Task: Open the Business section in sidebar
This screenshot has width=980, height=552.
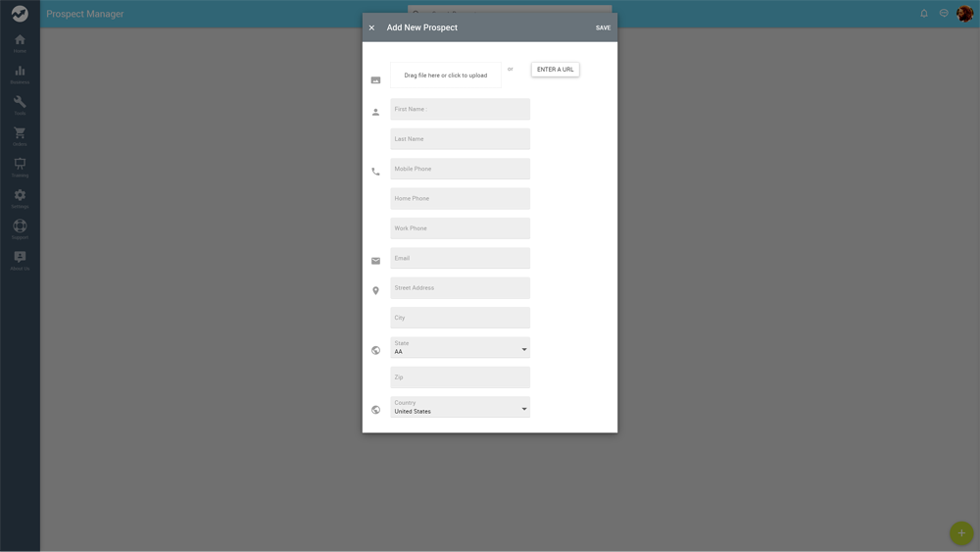Action: [x=20, y=74]
